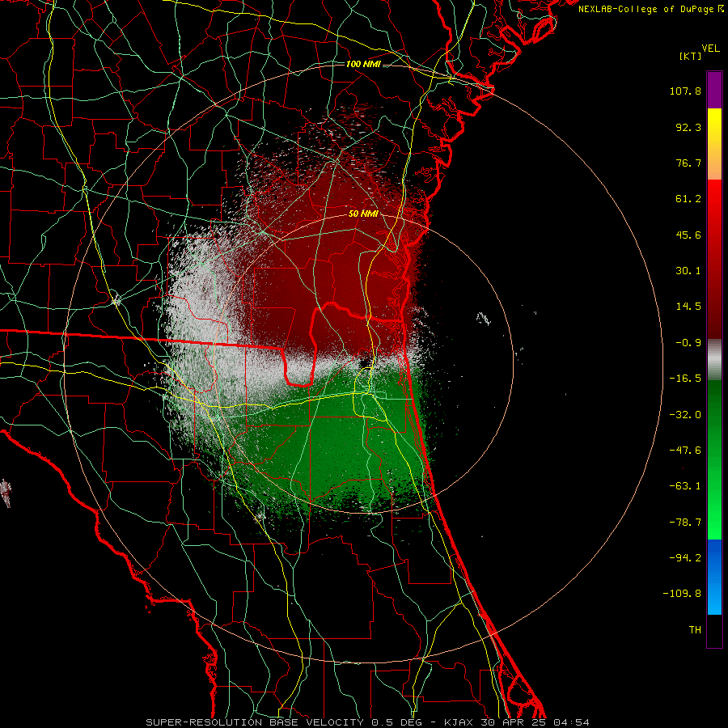
Task: Click the NEXLAB-College of DuPage label
Action: [x=650, y=9]
